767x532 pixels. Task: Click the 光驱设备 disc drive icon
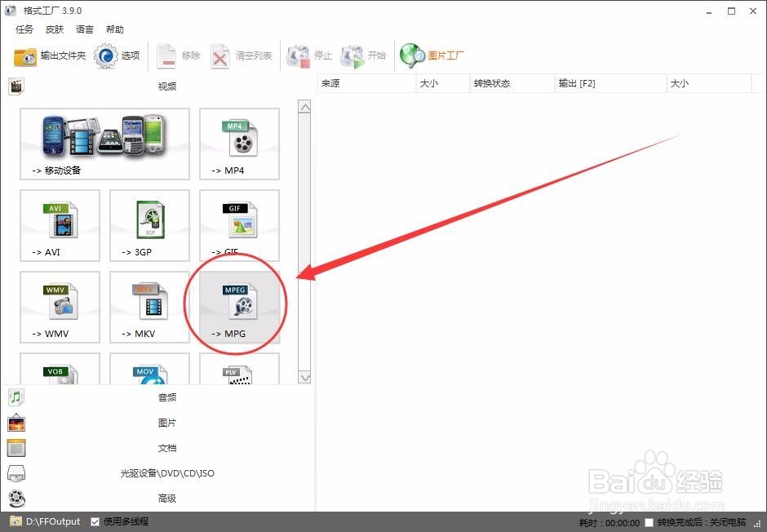[x=16, y=473]
